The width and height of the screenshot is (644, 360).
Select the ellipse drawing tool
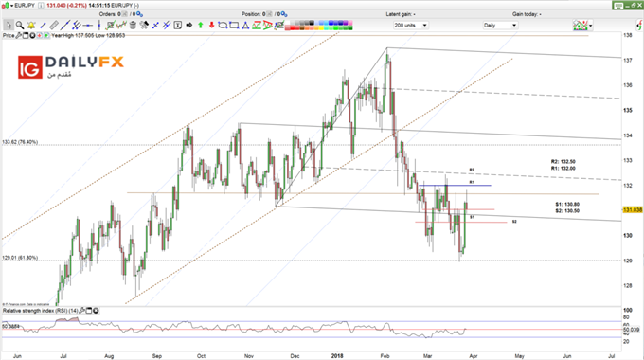223,25
